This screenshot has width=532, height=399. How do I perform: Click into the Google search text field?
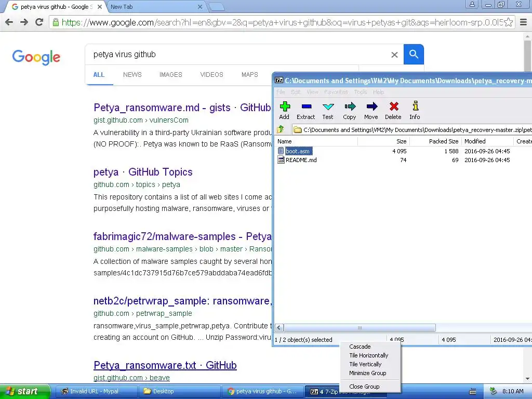tap(237, 54)
